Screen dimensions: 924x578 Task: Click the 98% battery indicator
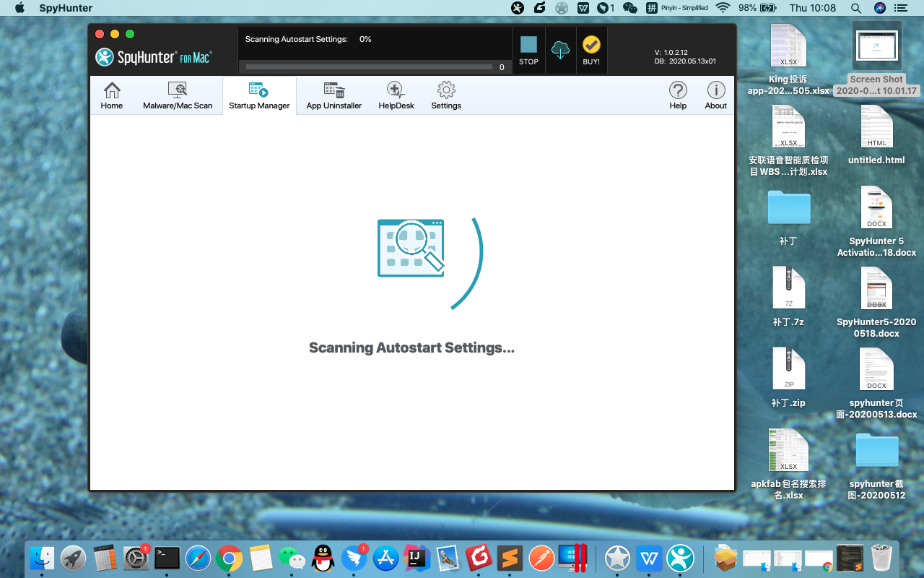pyautogui.click(x=758, y=8)
